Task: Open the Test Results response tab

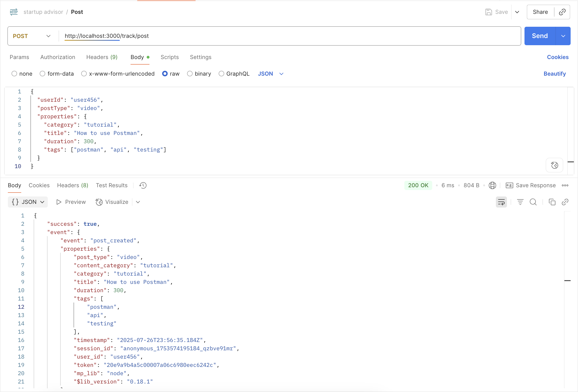Action: [112, 185]
